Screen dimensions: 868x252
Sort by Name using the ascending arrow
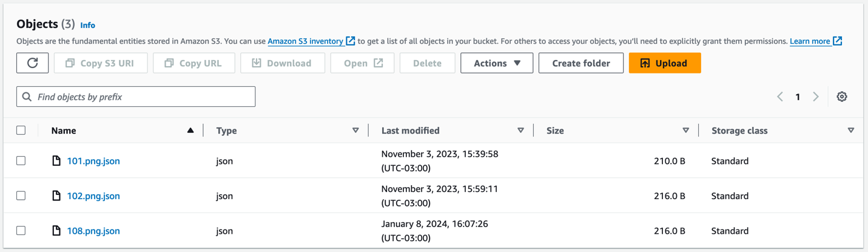pyautogui.click(x=190, y=131)
